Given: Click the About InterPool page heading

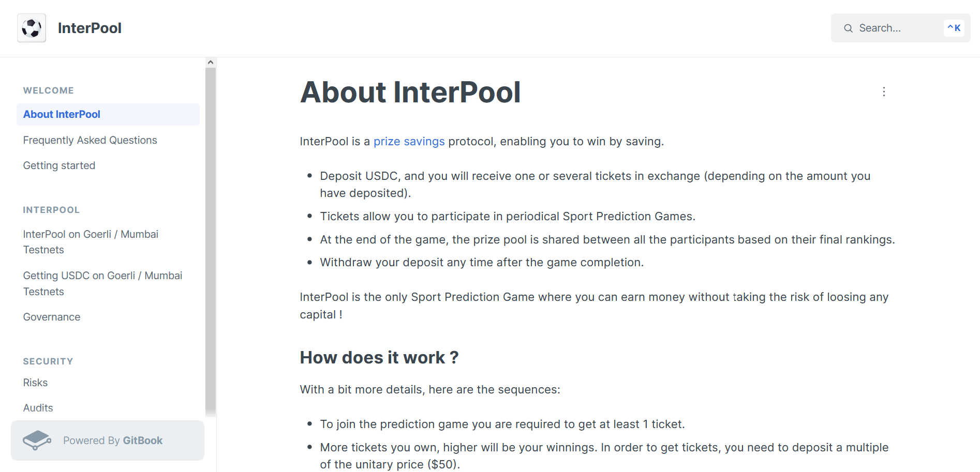Looking at the screenshot, I should coord(410,92).
